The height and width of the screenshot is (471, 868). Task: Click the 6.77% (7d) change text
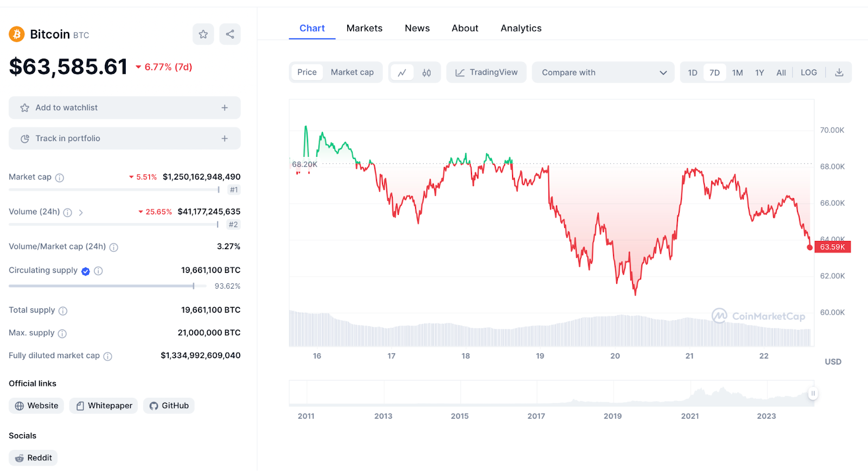(x=164, y=67)
